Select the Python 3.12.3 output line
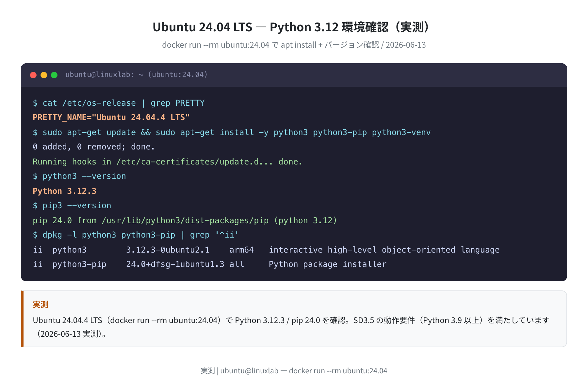588x389 pixels. pos(65,191)
